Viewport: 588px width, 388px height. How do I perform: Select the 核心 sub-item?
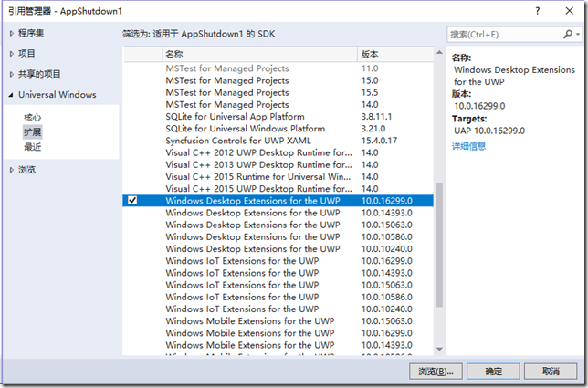pyautogui.click(x=33, y=118)
